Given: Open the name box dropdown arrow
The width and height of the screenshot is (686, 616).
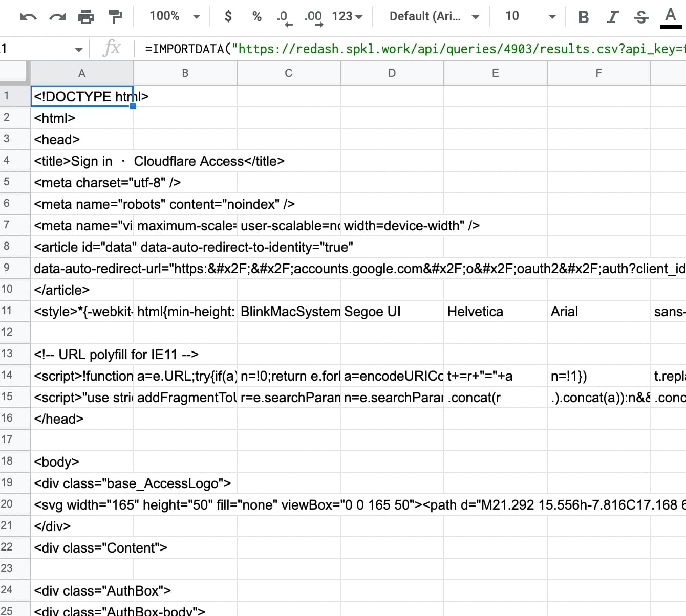Looking at the screenshot, I should point(78,50).
